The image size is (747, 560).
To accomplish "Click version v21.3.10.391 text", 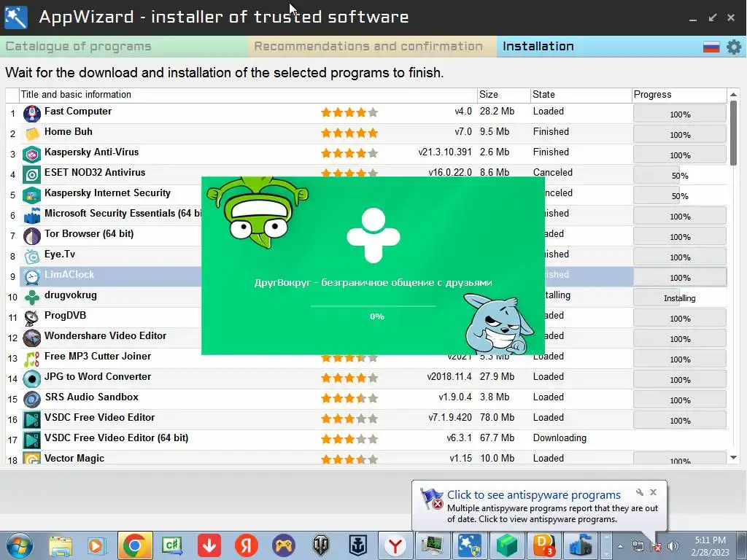I will point(445,152).
